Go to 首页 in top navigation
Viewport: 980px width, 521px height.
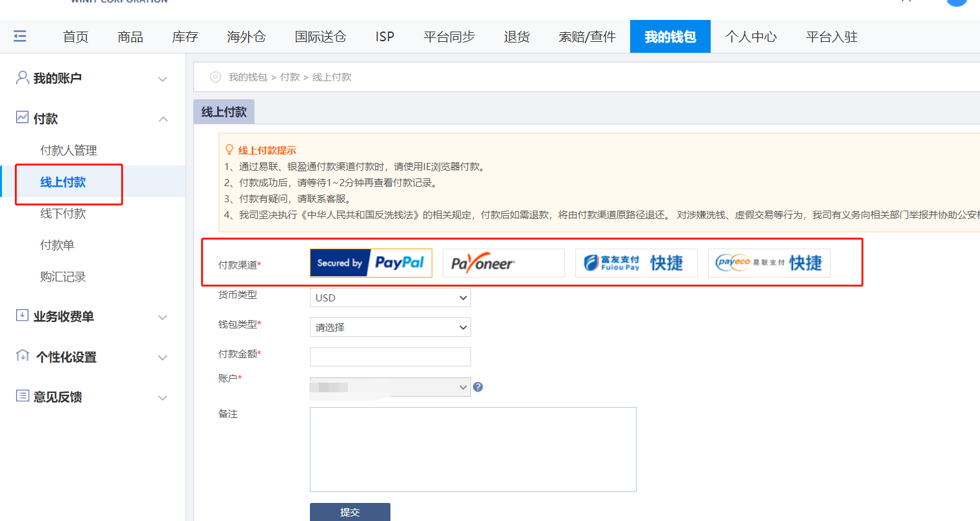[75, 37]
